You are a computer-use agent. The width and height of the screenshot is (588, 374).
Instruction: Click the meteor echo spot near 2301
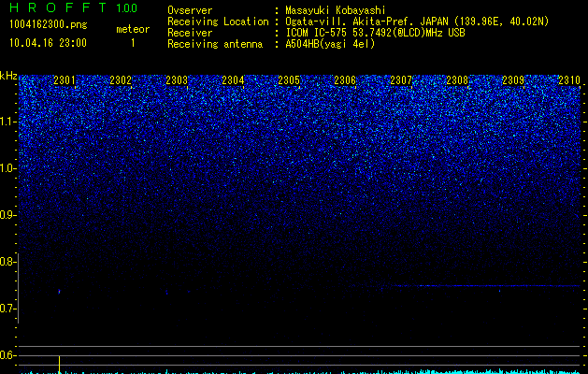(59, 291)
